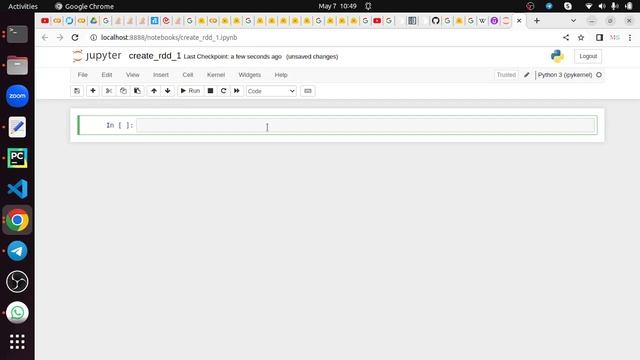Click the Python 3 (ipykernel) kernel name
Viewport: 640px width, 360px height.
[x=565, y=75]
